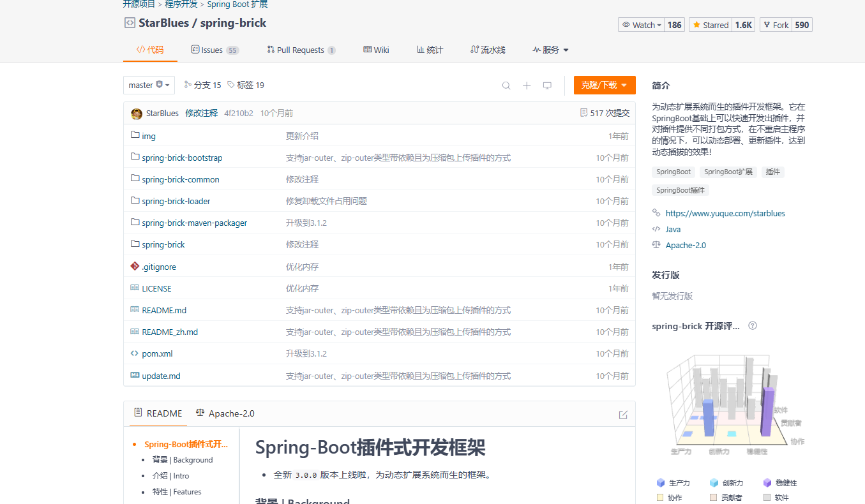This screenshot has height=504, width=865.
Task: Click the SpringBoot扩展 topic tag
Action: [x=728, y=172]
